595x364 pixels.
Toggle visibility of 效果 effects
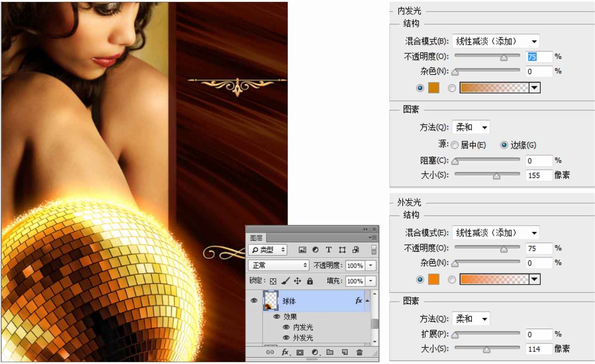[276, 316]
